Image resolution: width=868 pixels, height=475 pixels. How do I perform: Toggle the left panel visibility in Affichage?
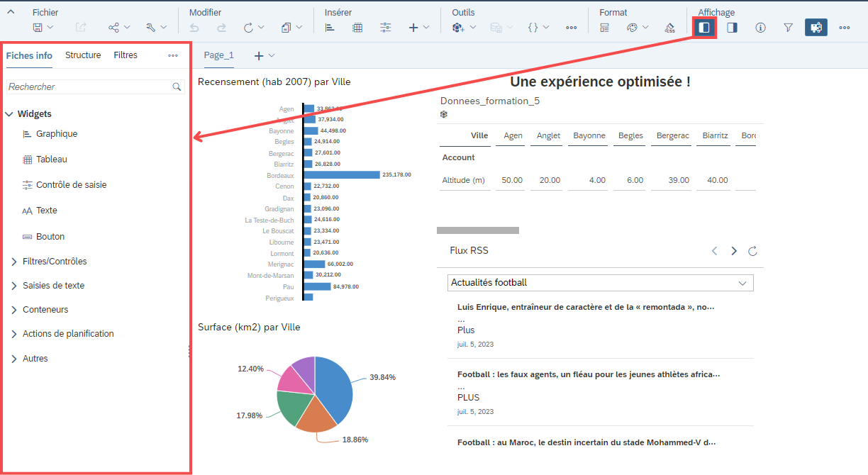point(703,27)
